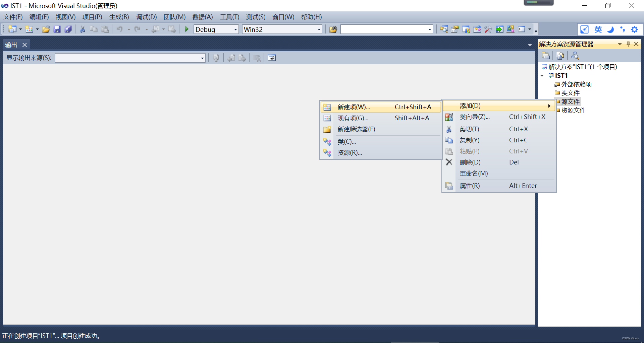Open Solution Explorer window position dropdown arrow
Image resolution: width=644 pixels, height=343 pixels.
tap(620, 44)
